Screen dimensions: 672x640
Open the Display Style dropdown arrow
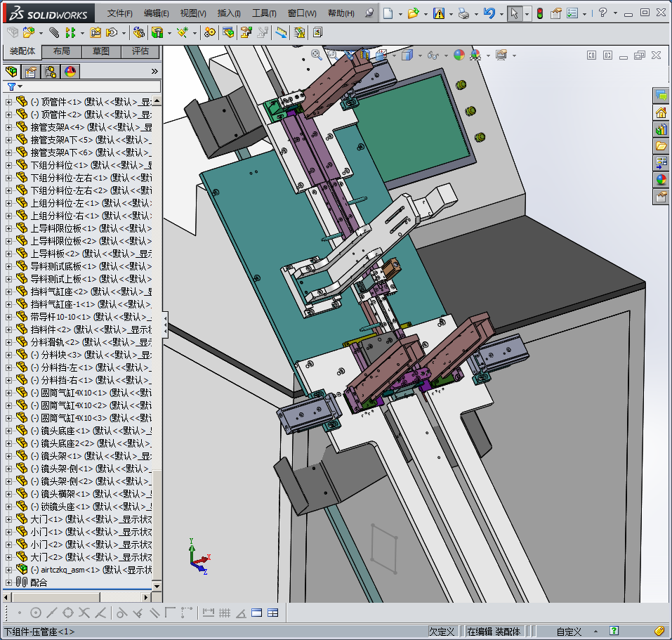pos(419,55)
